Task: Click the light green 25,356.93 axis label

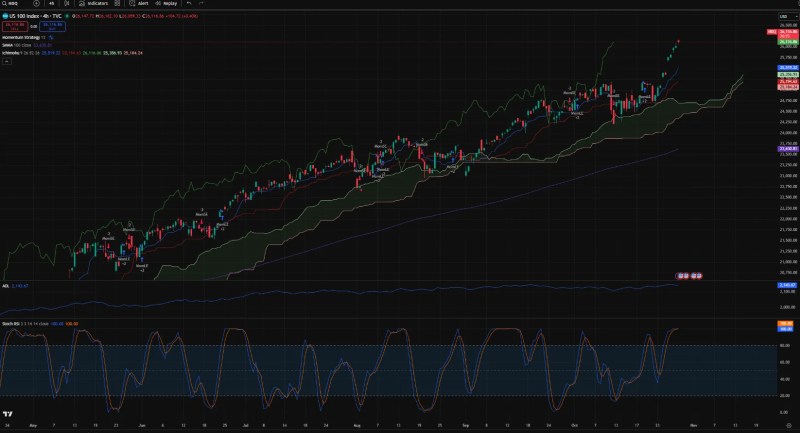Action: [788, 74]
